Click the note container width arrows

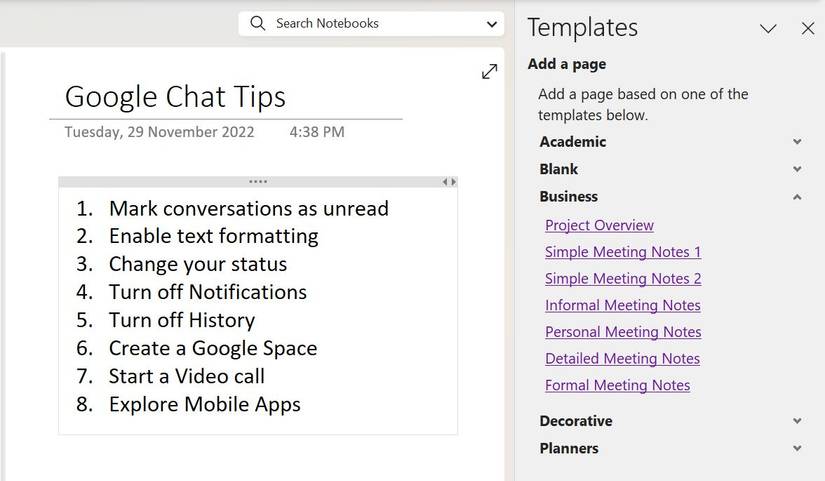click(449, 182)
